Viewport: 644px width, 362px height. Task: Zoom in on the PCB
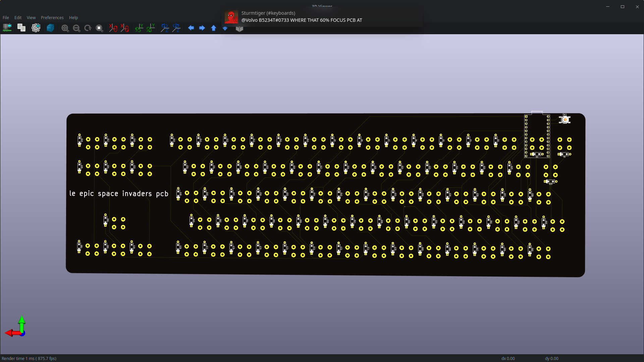pyautogui.click(x=65, y=28)
